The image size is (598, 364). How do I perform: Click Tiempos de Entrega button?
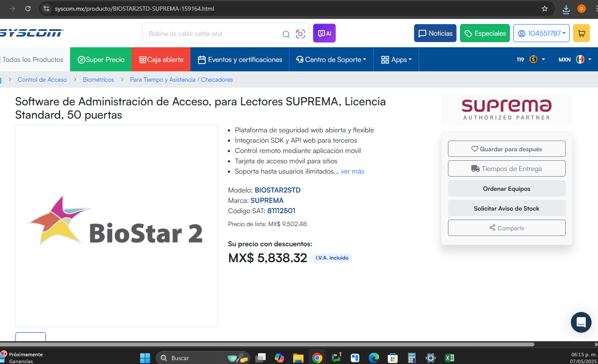pyautogui.click(x=506, y=168)
